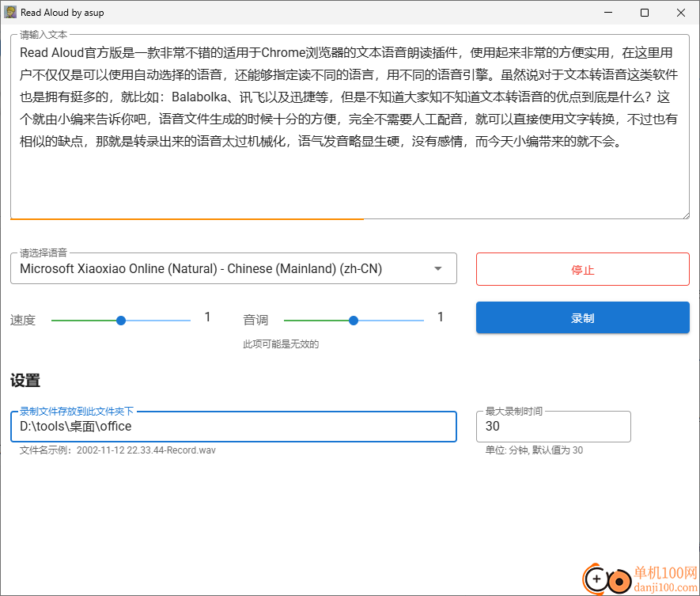Click the 音调 pitch slider handle
This screenshot has width=700, height=596.
click(354, 321)
